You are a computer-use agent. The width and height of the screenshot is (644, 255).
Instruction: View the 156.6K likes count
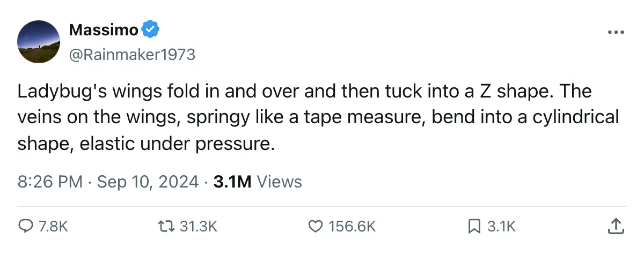coord(352,227)
